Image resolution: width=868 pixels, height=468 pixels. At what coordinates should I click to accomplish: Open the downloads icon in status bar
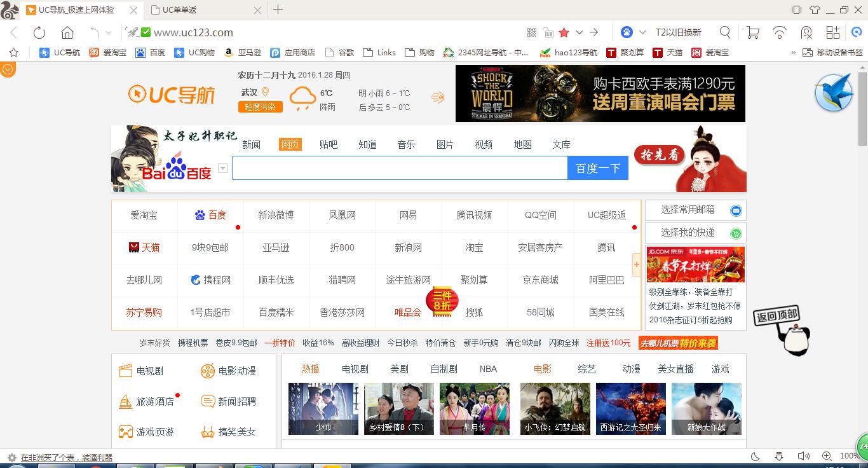tap(779, 456)
